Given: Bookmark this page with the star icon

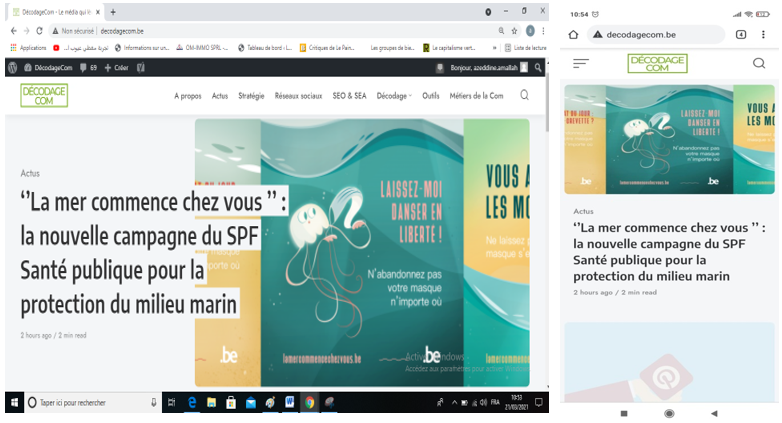Looking at the screenshot, I should click(x=514, y=31).
